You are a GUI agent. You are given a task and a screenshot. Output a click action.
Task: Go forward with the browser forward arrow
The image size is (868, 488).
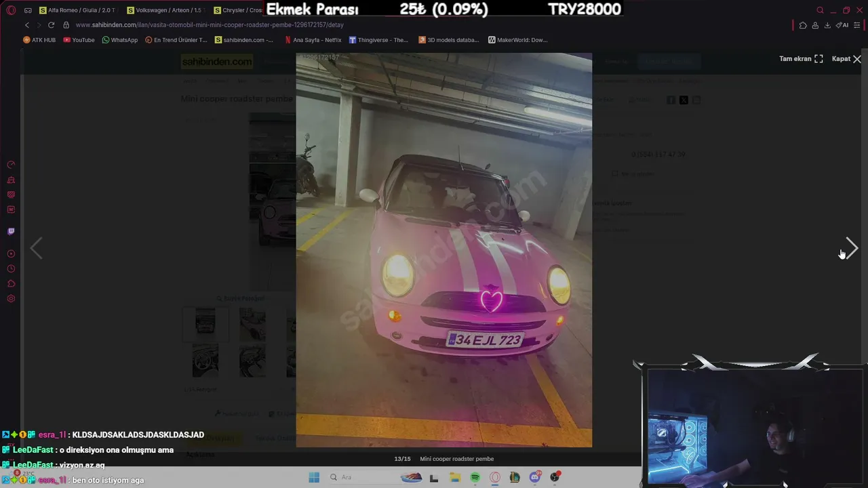click(x=39, y=25)
